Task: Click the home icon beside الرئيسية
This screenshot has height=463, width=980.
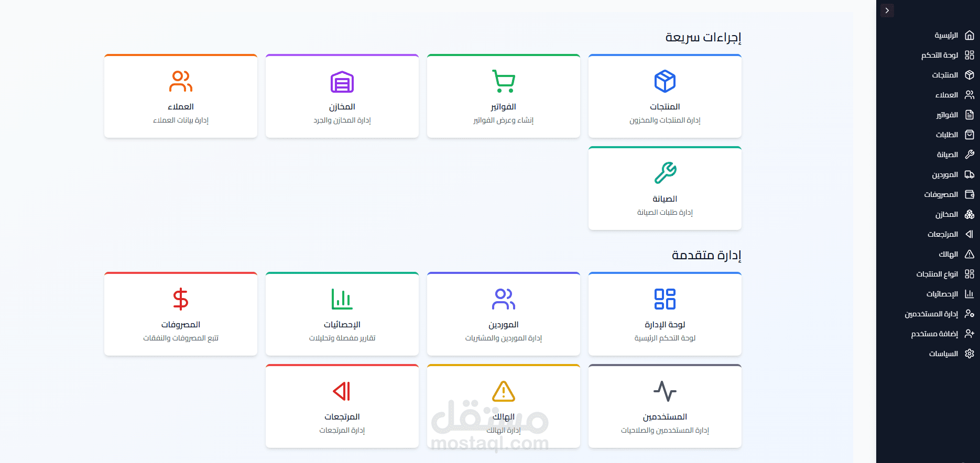Action: (x=970, y=35)
